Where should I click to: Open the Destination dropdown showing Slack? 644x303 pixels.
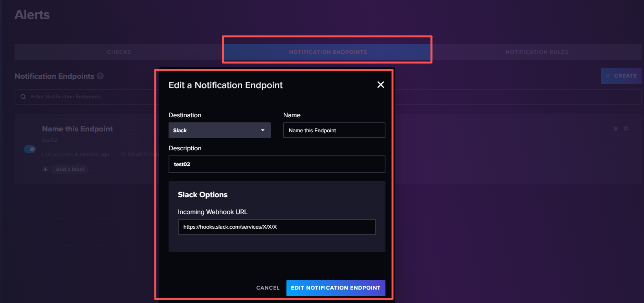[x=219, y=130]
